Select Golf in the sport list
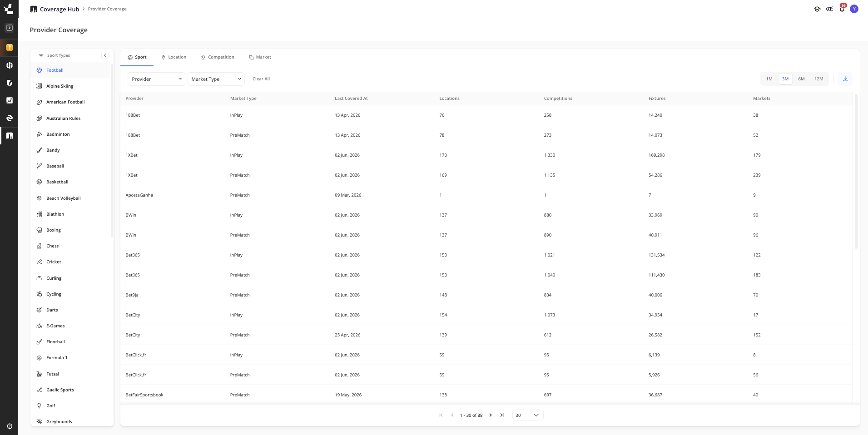 click(x=70, y=406)
